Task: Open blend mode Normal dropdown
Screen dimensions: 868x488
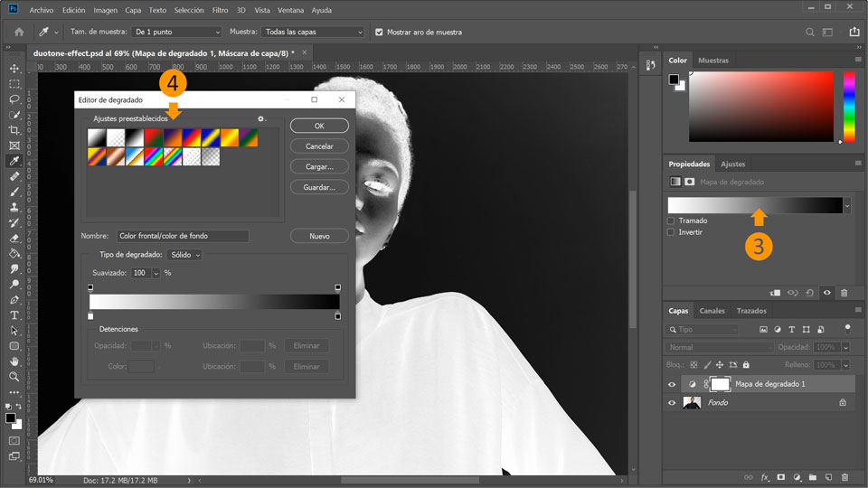Action: pos(719,347)
